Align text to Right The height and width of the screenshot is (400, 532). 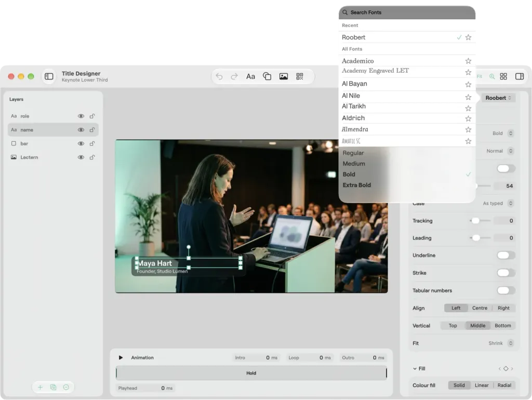(x=503, y=308)
